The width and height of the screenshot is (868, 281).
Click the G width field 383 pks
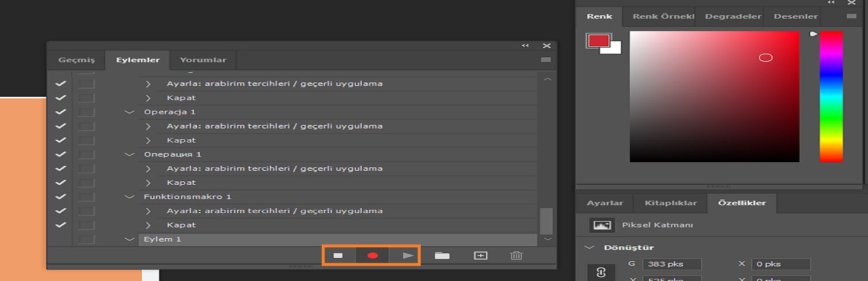point(672,264)
